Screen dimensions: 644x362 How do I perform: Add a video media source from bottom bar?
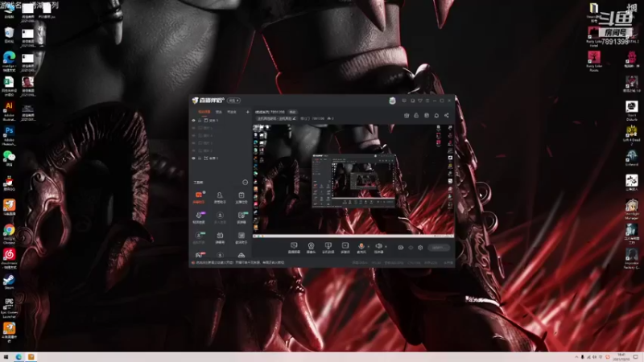pos(345,247)
